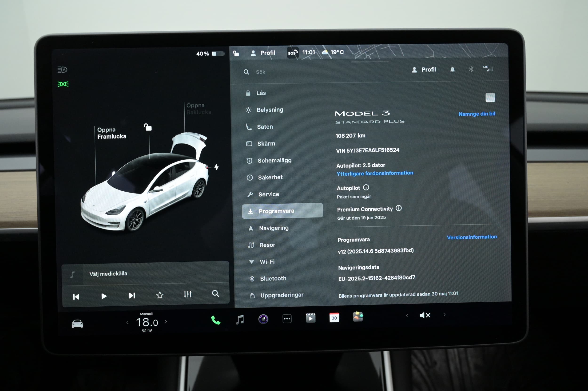Open the music app in the dock
The width and height of the screenshot is (588, 391).
click(x=240, y=320)
